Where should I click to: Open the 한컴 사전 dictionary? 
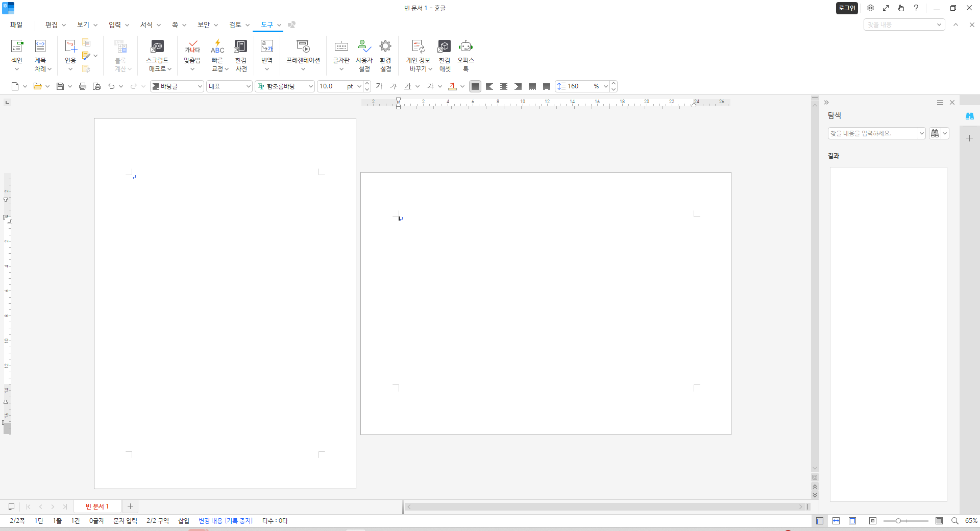click(241, 55)
